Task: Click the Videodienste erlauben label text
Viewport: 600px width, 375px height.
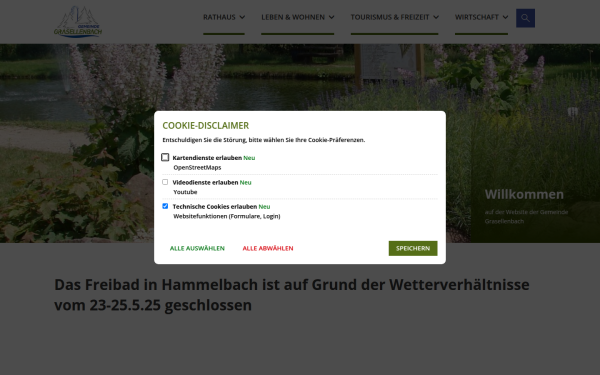Action: point(205,183)
